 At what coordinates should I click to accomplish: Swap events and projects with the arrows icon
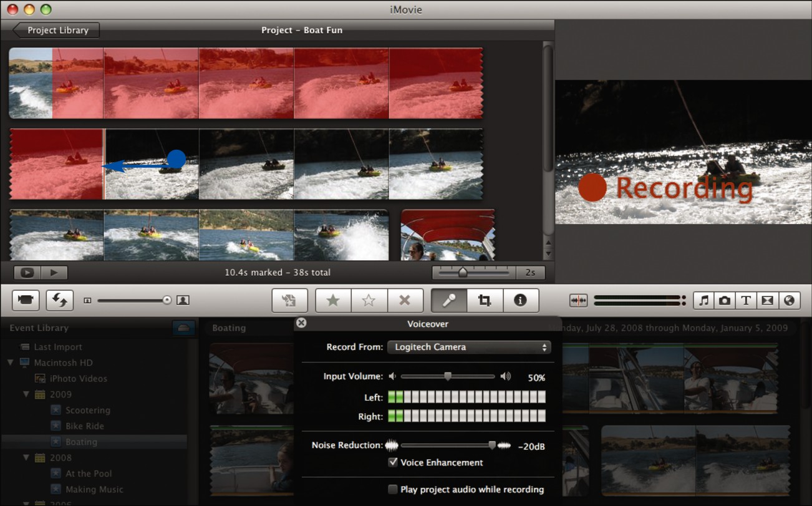click(59, 300)
